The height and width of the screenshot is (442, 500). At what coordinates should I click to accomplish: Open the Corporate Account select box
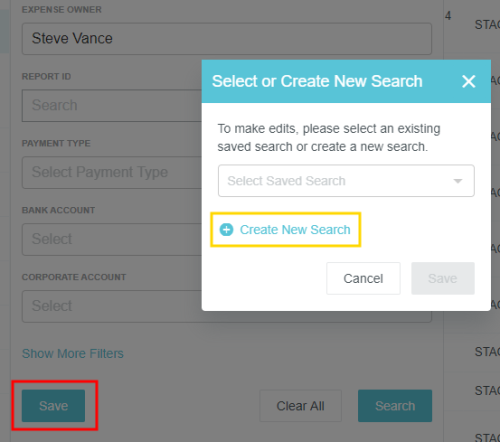coord(112,306)
